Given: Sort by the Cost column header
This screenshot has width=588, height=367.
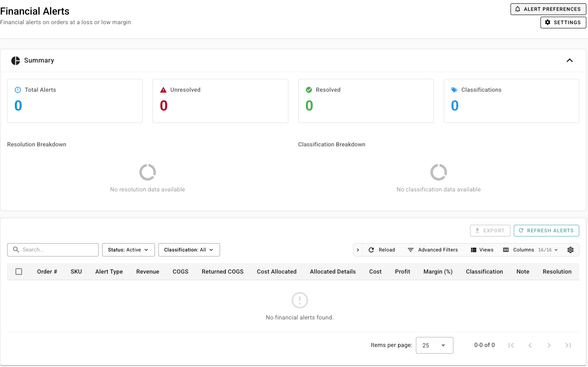Looking at the screenshot, I should 375,271.
